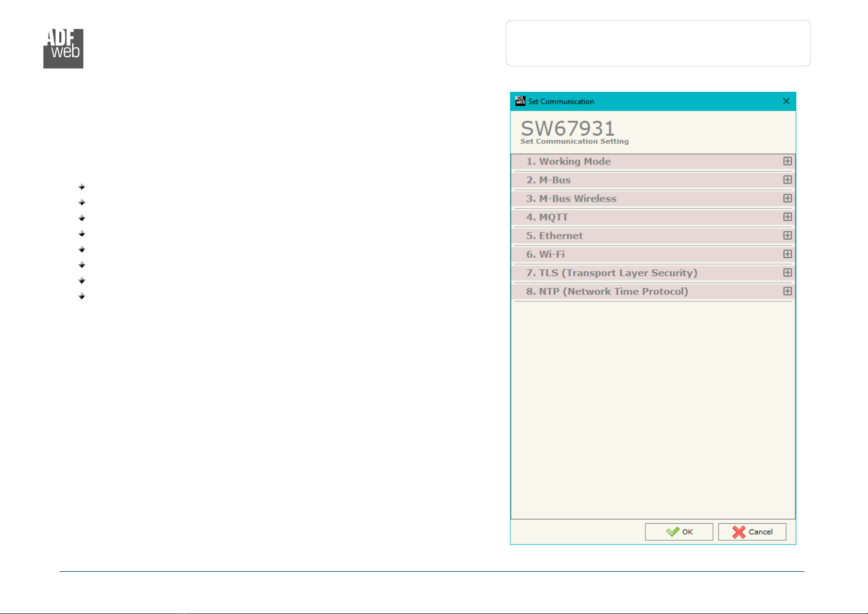Select the '4. MQTT' header text
Image resolution: width=868 pixels, height=614 pixels.
547,217
